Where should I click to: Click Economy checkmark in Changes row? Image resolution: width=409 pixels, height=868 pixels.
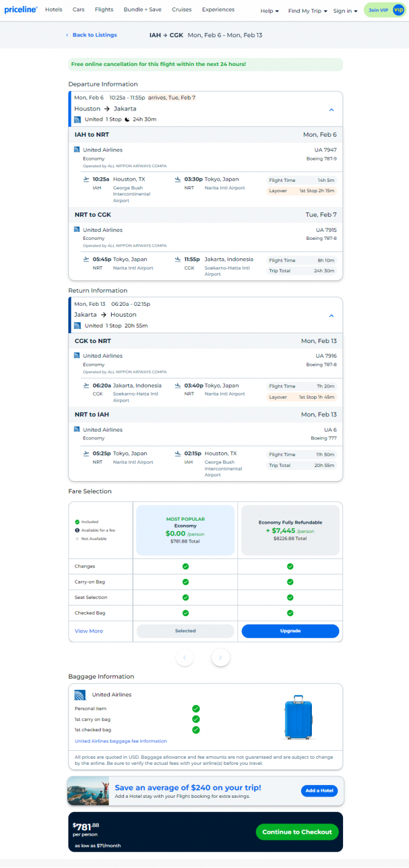point(186,566)
